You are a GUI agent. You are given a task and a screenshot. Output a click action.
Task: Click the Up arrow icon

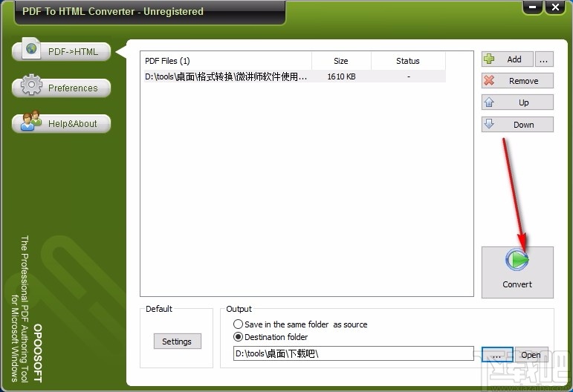(x=489, y=102)
